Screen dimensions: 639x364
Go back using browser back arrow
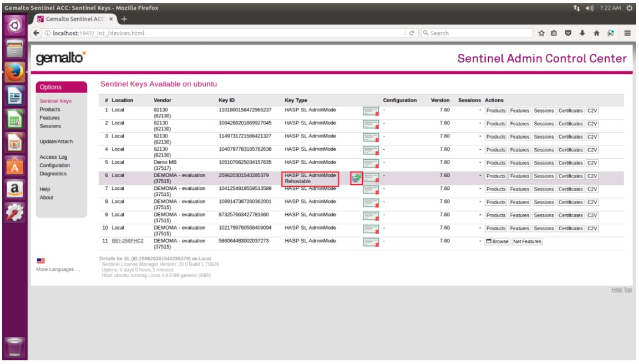(x=36, y=33)
